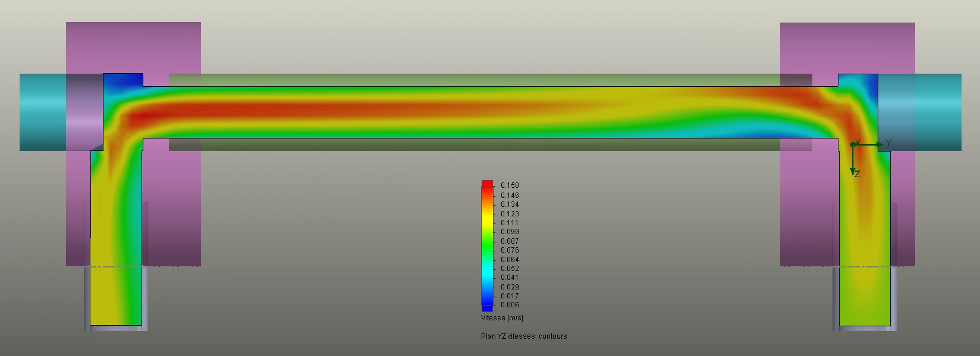Screen dimensions: 980x356
Task: Select the left purple flange block
Action: pos(172,48)
